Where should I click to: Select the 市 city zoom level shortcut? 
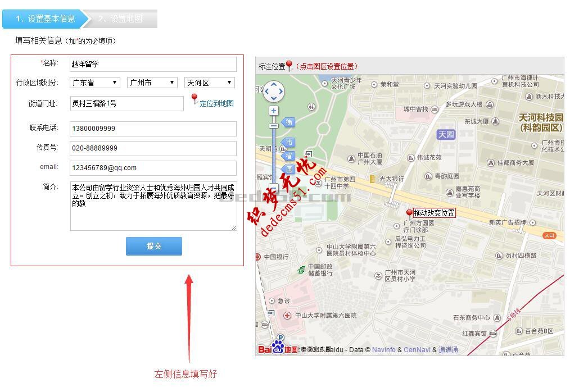289,142
